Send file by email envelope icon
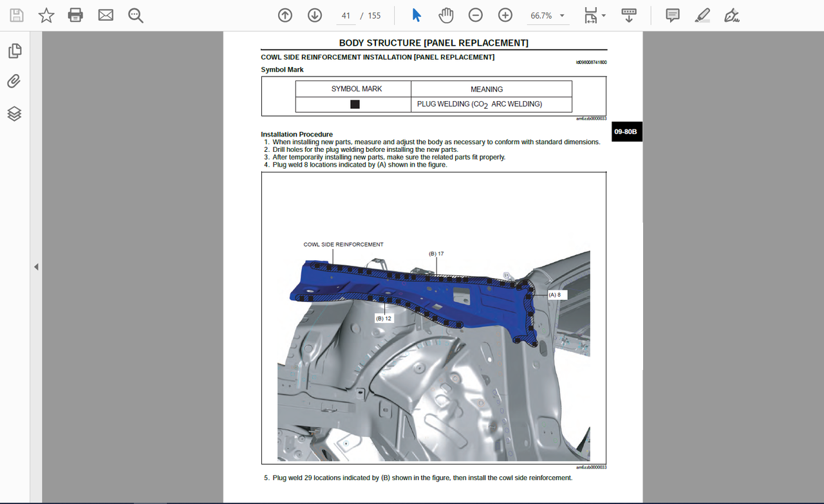 106,15
